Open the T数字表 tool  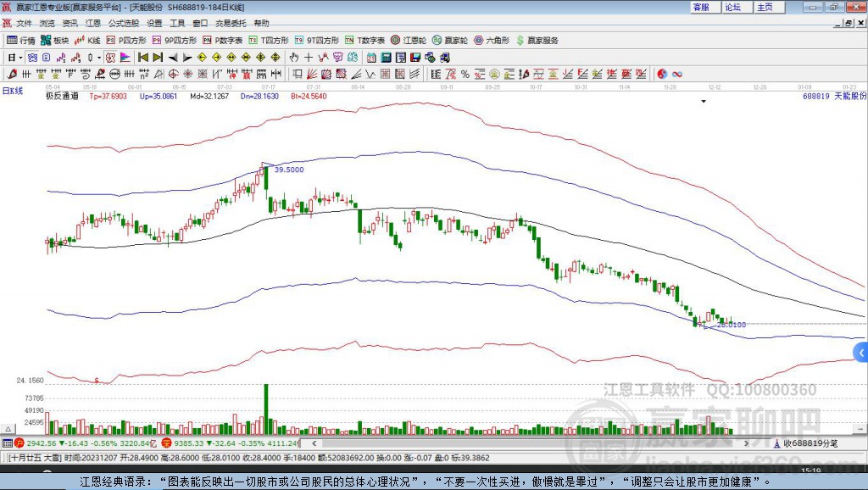tap(364, 41)
